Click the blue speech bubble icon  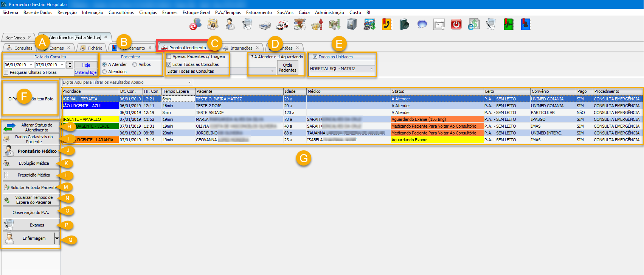click(x=422, y=25)
